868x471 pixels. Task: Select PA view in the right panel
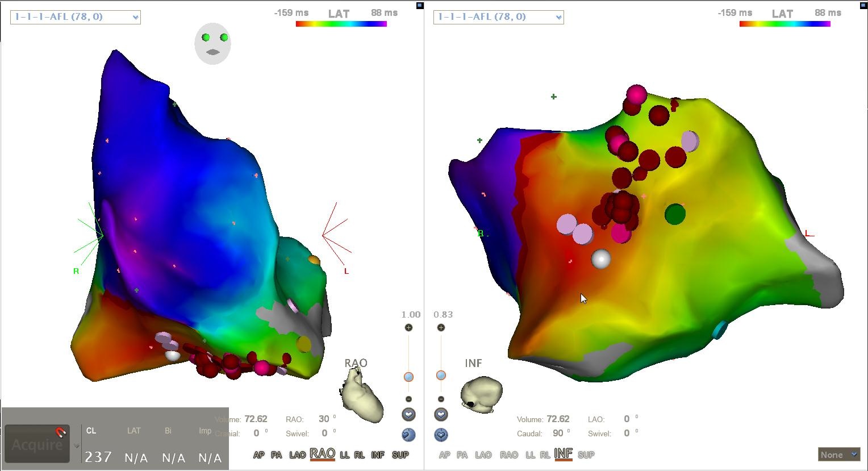point(462,455)
